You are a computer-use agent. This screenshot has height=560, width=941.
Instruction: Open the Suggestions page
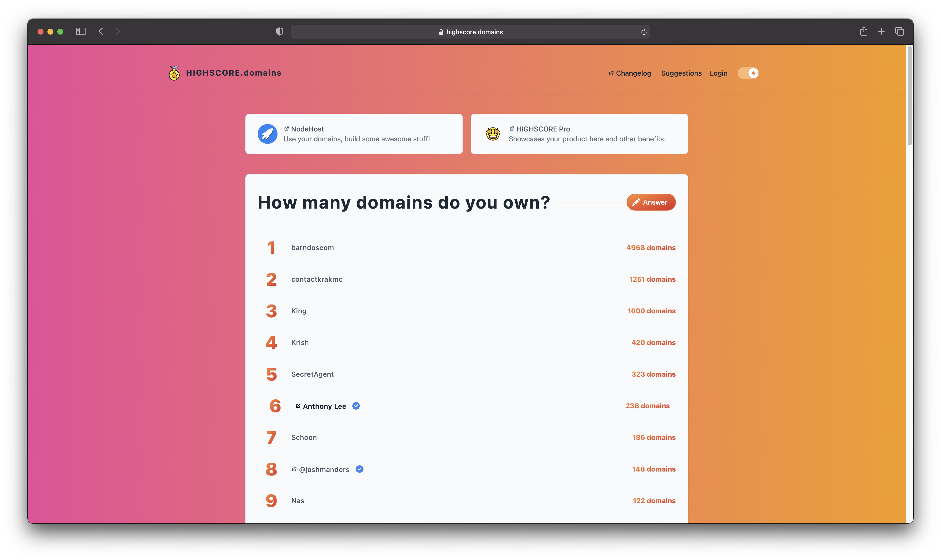point(681,73)
